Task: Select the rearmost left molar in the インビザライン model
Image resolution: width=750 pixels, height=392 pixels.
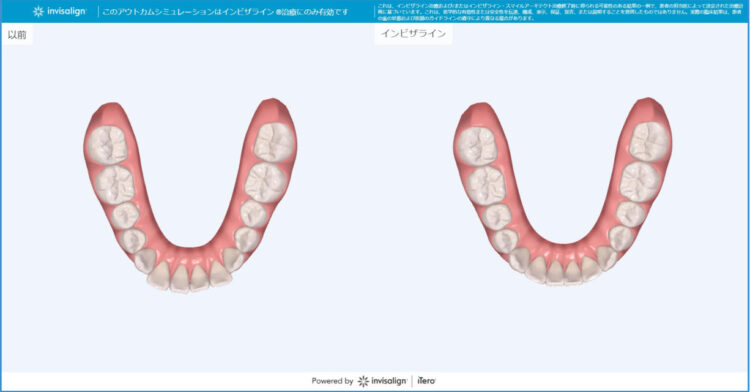Action: coord(477,146)
